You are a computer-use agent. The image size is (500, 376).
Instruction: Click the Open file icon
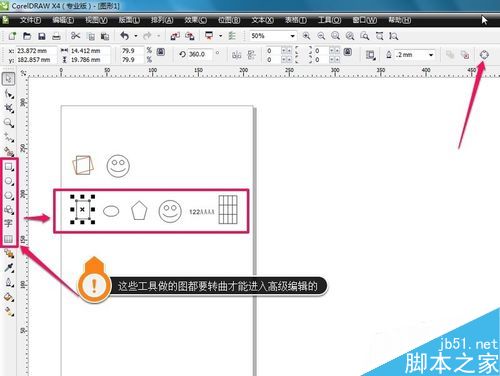click(x=27, y=36)
